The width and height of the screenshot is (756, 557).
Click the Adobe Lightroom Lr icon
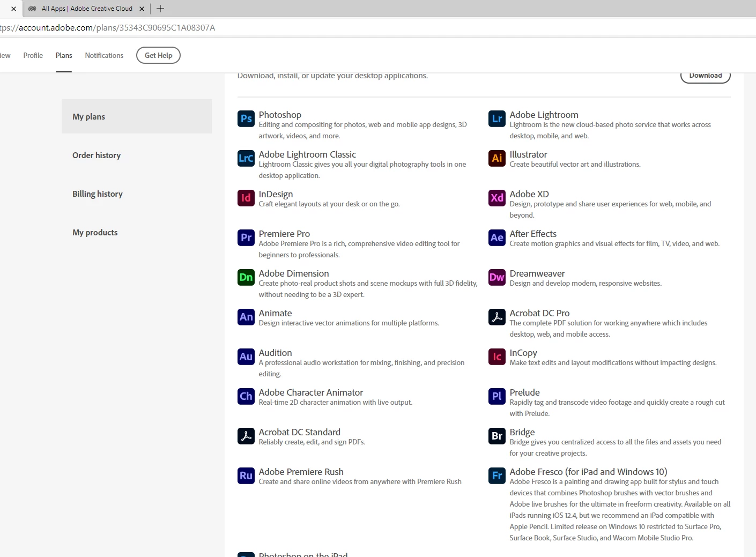[x=497, y=118]
